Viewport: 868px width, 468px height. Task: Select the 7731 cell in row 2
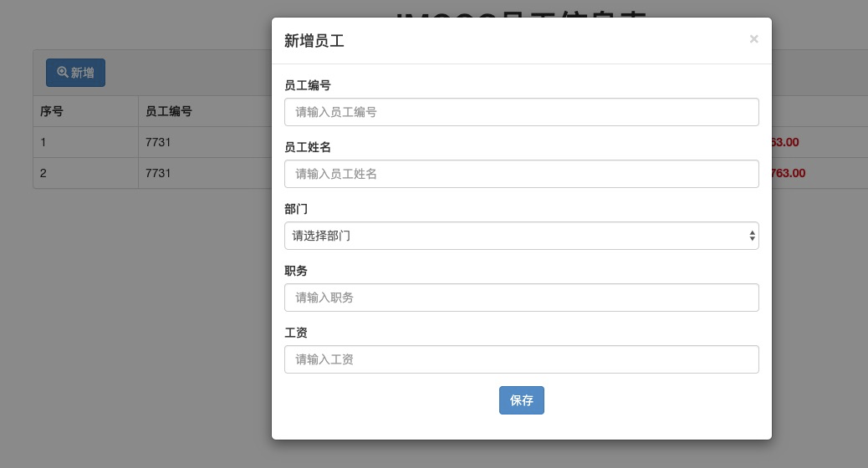pos(158,173)
